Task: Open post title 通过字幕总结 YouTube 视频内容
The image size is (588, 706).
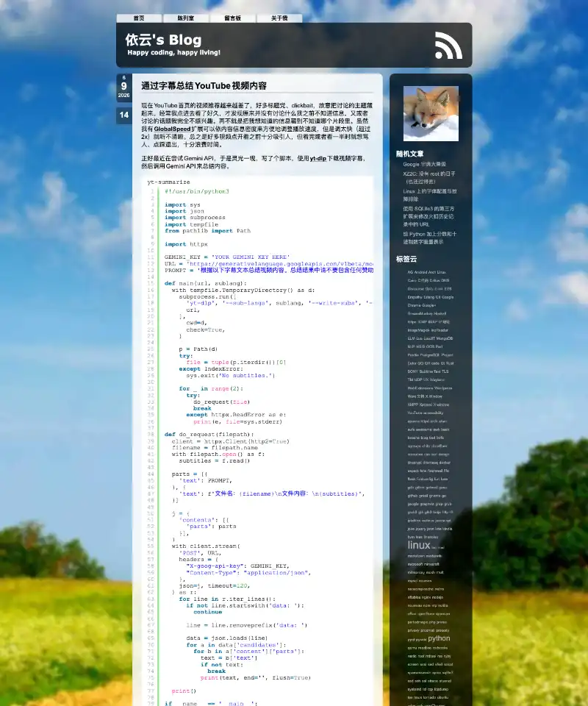Action: pos(204,85)
